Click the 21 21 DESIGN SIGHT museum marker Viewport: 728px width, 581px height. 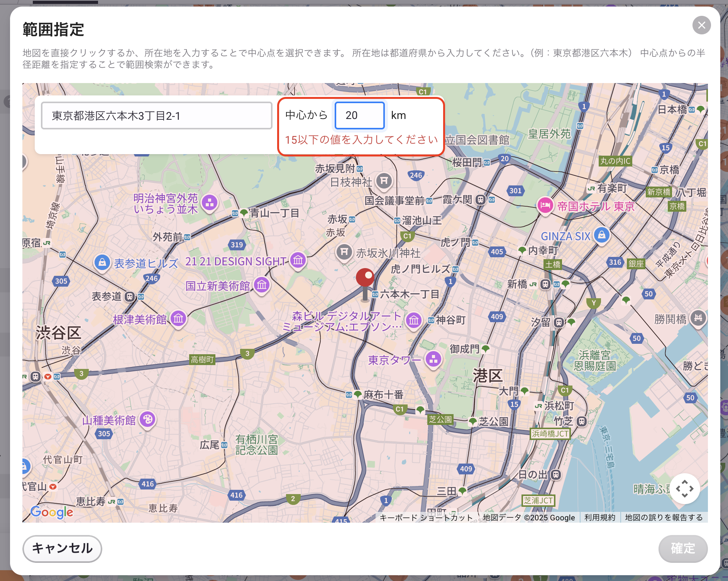(x=298, y=260)
